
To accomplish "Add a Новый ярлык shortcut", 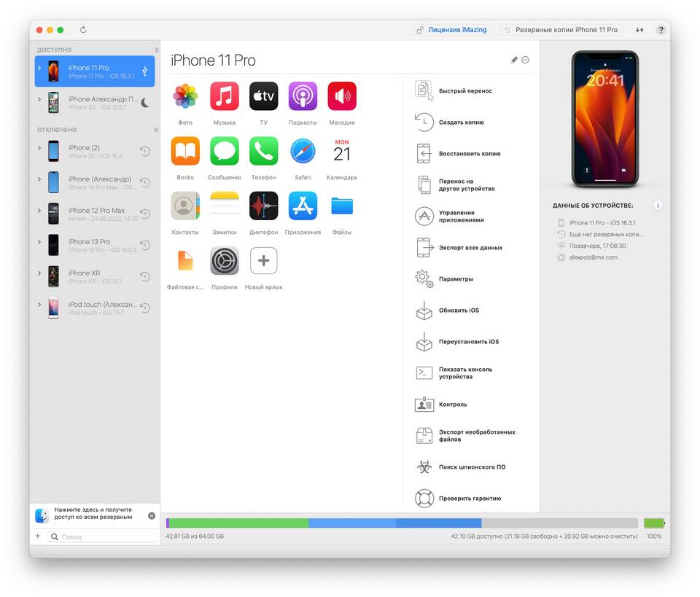I will tap(263, 261).
